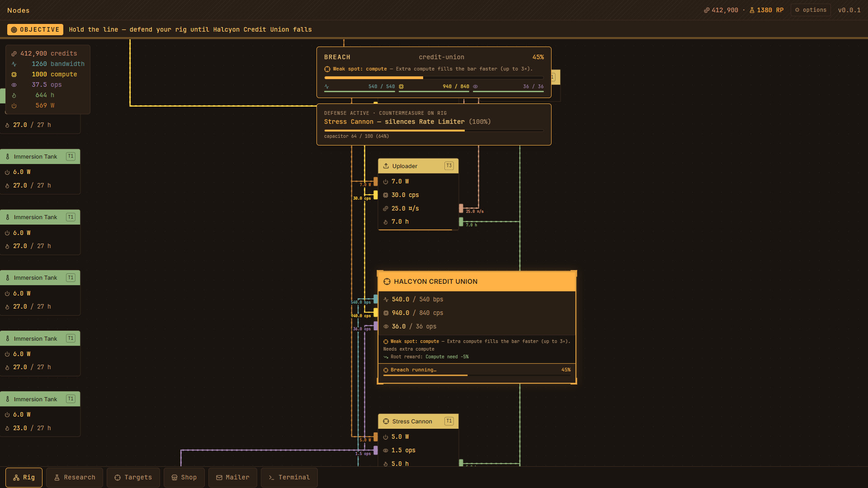Click the Halcyon Credit Union crosshair icon

387,282
